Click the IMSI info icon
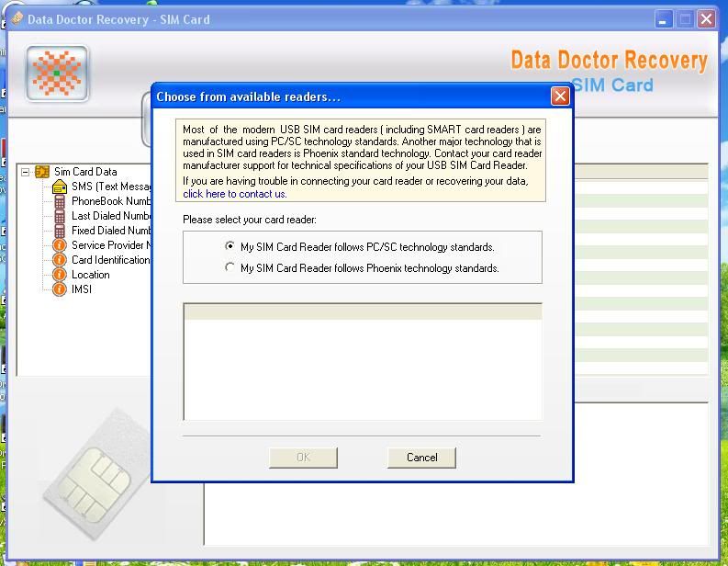The height and width of the screenshot is (566, 728). (x=60, y=289)
